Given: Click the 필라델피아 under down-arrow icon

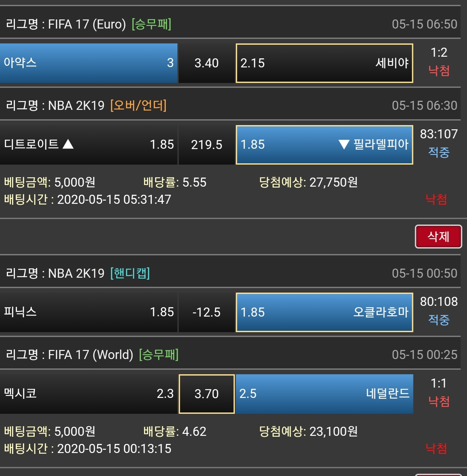Looking at the screenshot, I should coord(344,144).
